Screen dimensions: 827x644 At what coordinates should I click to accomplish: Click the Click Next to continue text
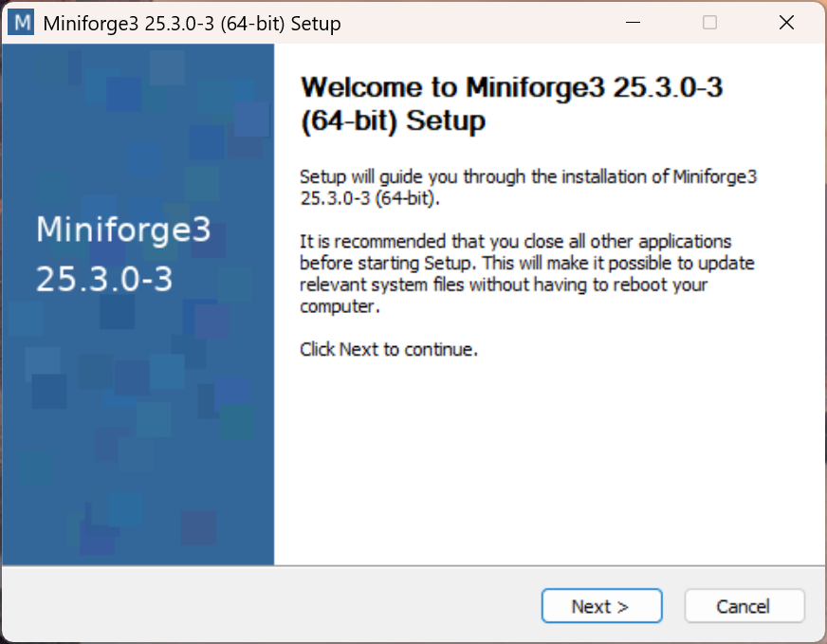[389, 349]
